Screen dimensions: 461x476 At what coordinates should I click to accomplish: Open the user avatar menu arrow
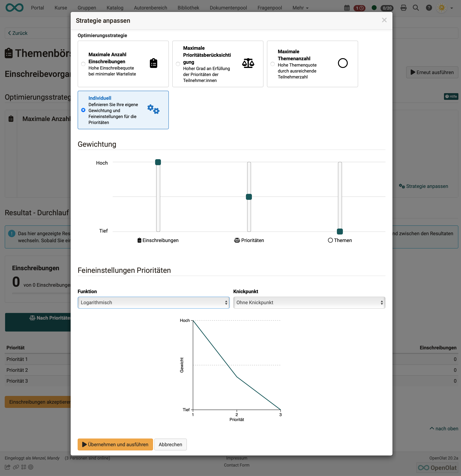pos(452,8)
